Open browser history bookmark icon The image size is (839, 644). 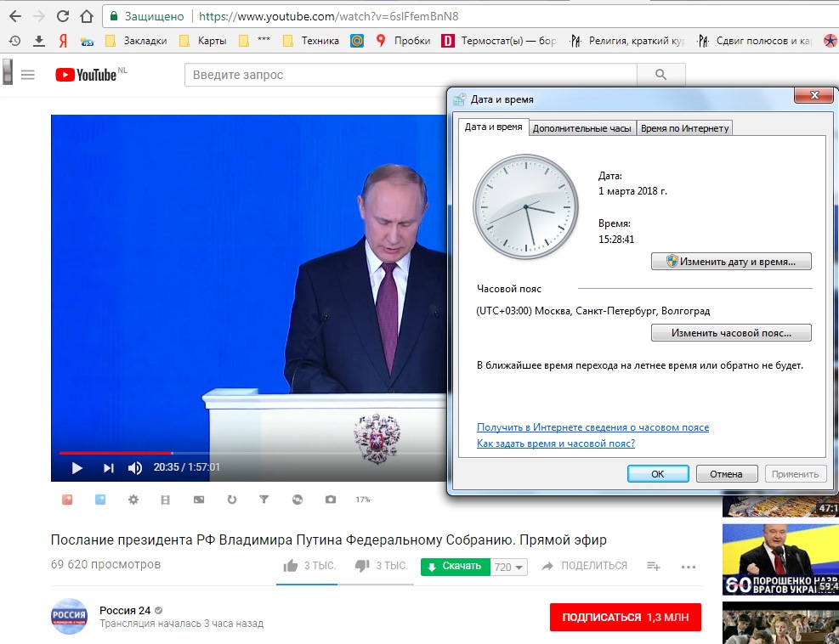pos(14,41)
